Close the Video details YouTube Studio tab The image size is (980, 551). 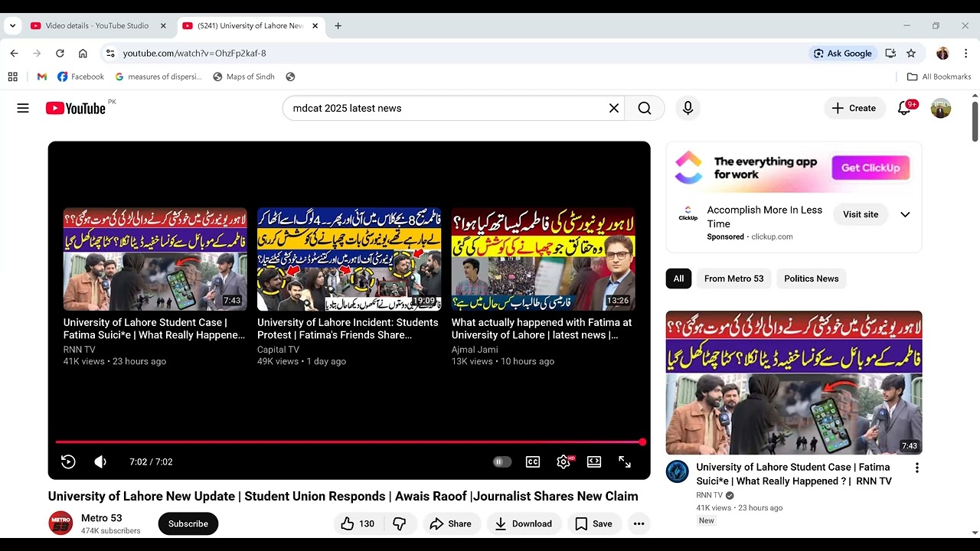(163, 26)
